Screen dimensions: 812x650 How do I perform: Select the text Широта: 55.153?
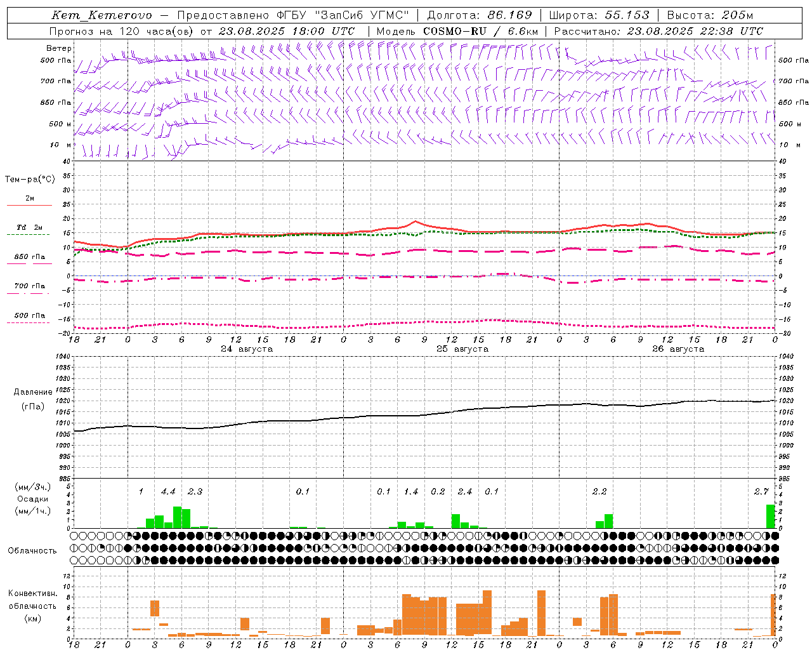click(x=599, y=15)
